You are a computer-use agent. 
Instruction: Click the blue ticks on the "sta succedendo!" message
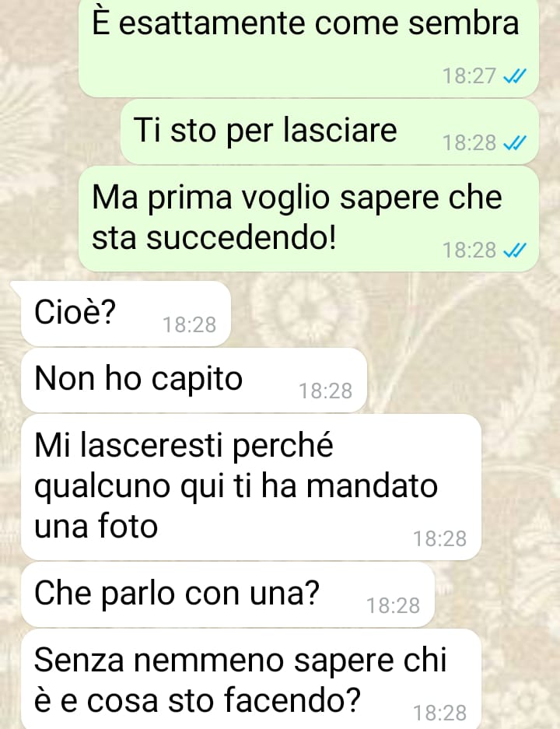point(515,250)
